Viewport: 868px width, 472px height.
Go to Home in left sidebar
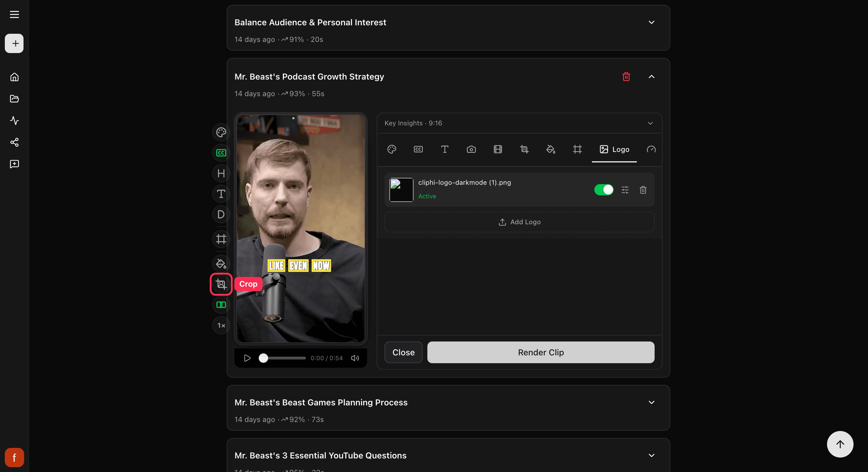tap(14, 77)
